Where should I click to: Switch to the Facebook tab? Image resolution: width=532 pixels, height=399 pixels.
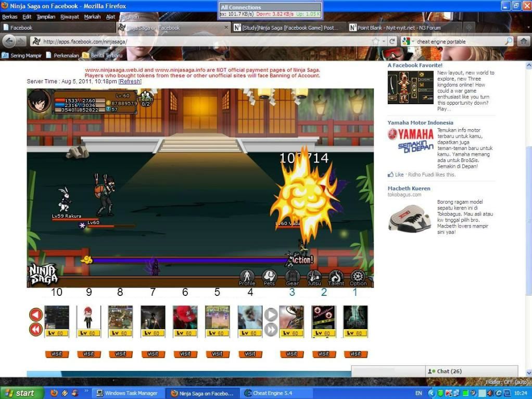pos(58,28)
